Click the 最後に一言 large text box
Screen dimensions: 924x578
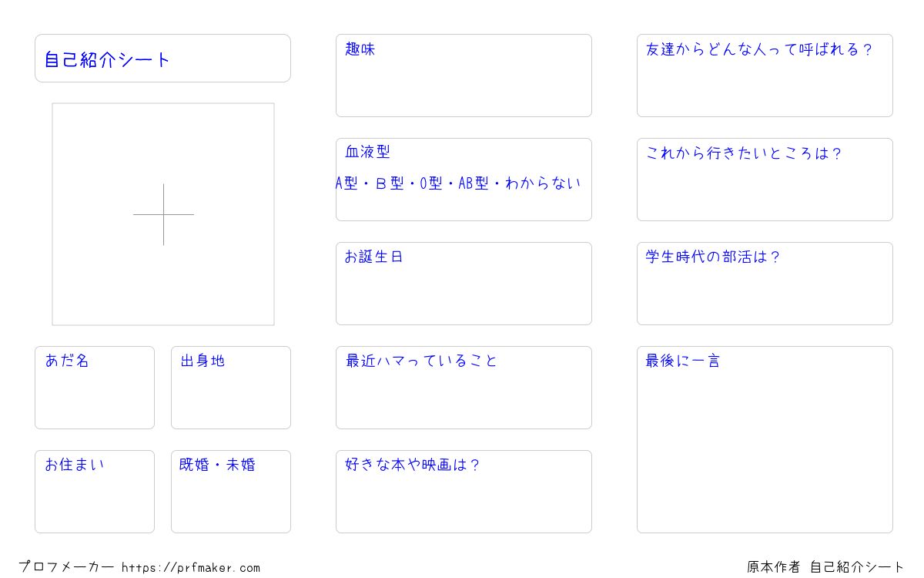click(765, 439)
